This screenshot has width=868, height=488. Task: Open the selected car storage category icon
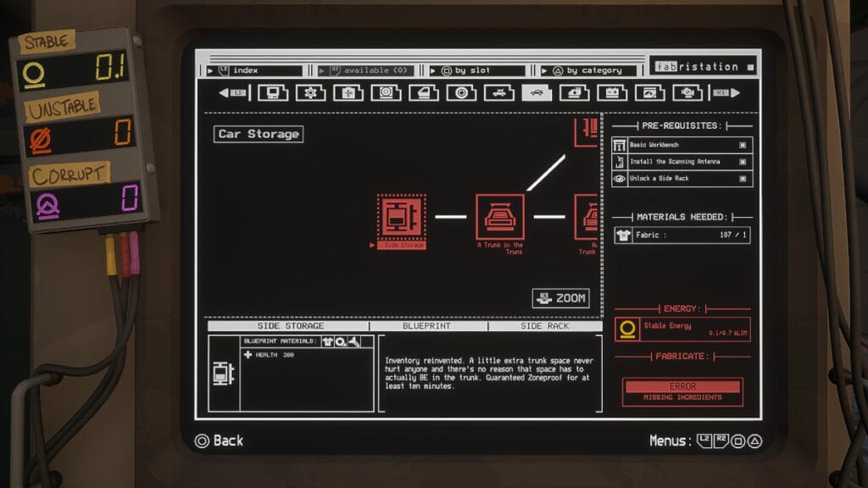point(536,93)
